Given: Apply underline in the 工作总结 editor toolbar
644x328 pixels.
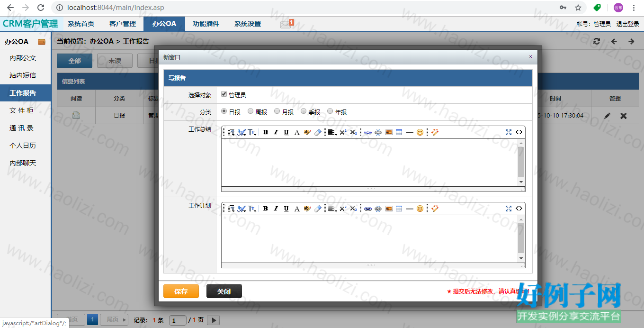Looking at the screenshot, I should click(x=286, y=132).
